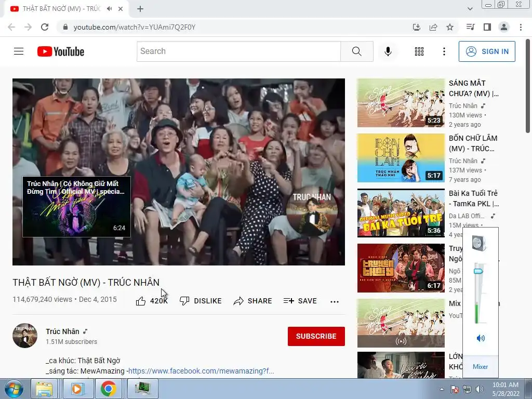Click the BỐN CHỮ LẮM (MV) title
This screenshot has width=532, height=399.
(x=473, y=143)
